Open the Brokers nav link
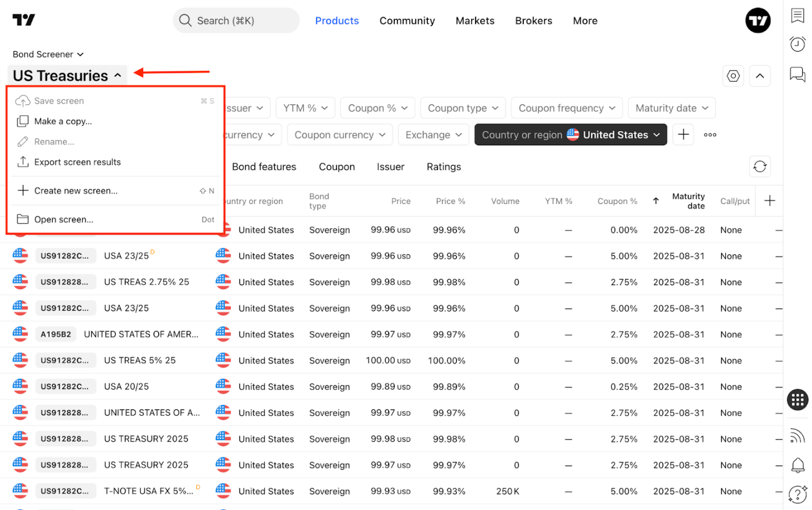Viewport: 812px width, 510px height. pos(533,20)
